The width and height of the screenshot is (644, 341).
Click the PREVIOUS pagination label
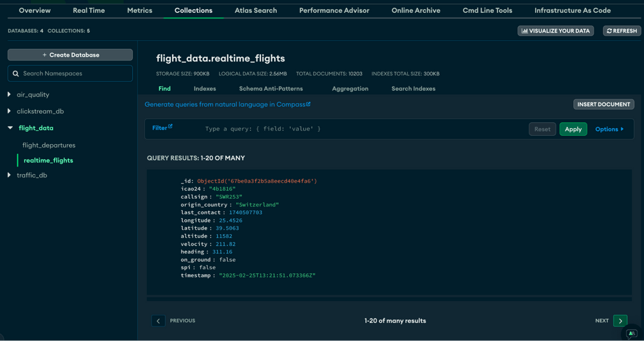pyautogui.click(x=183, y=320)
